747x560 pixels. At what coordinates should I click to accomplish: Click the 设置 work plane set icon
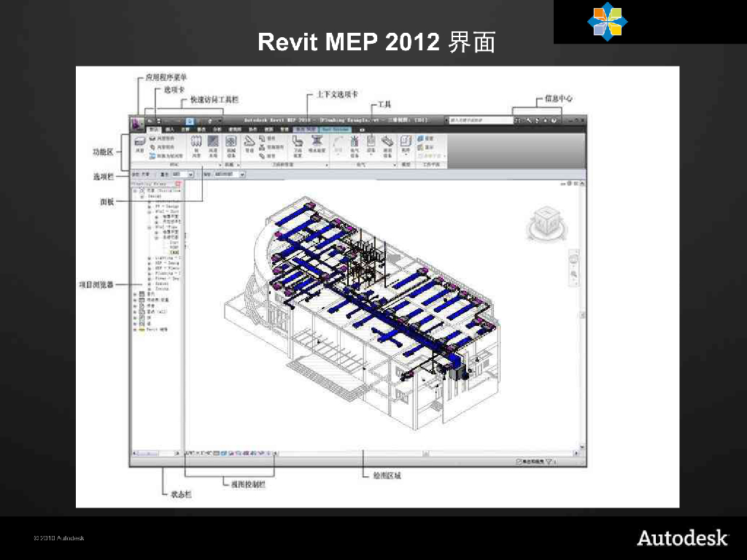(425, 139)
